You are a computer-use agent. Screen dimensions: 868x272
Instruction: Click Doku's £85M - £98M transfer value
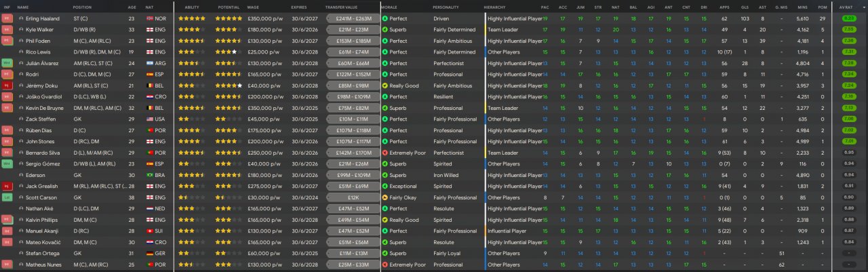[x=353, y=85]
